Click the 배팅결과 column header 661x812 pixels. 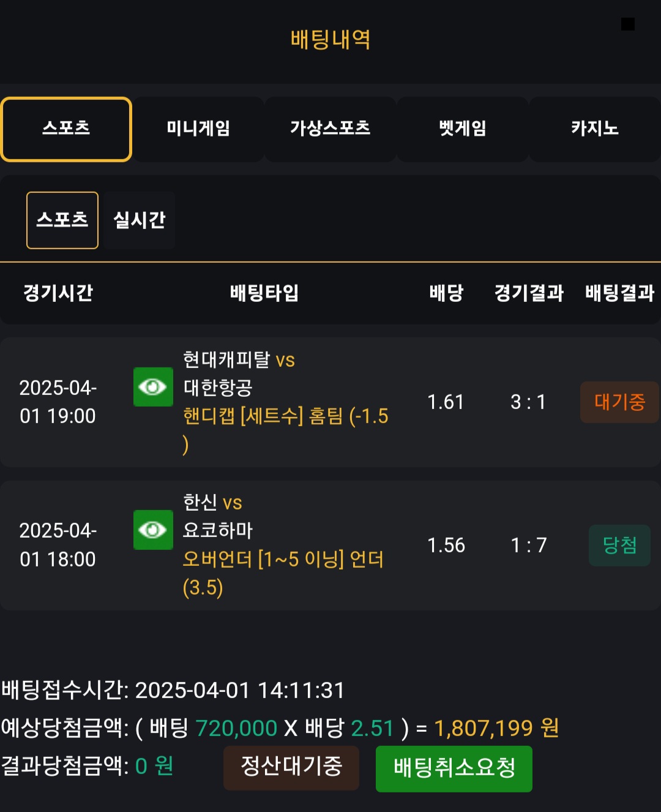click(619, 293)
